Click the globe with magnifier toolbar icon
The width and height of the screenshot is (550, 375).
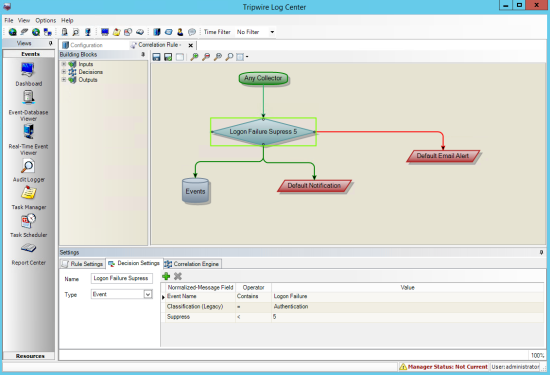point(36,32)
